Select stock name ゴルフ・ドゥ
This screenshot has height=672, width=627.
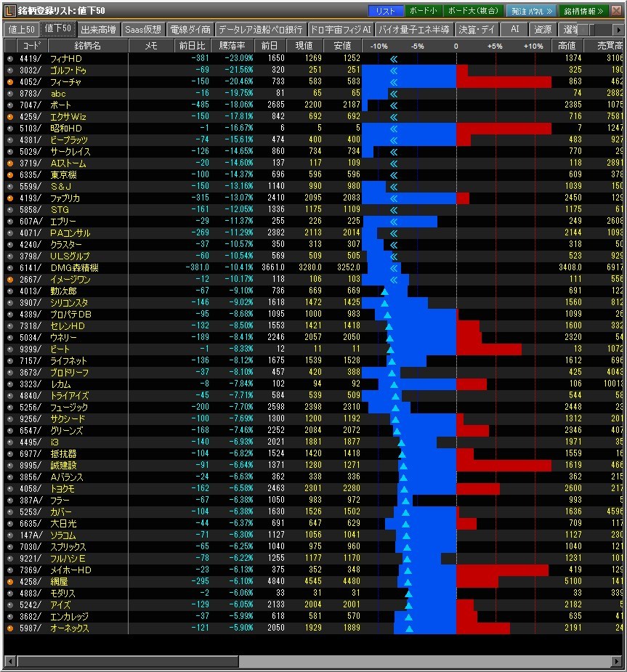68,70
